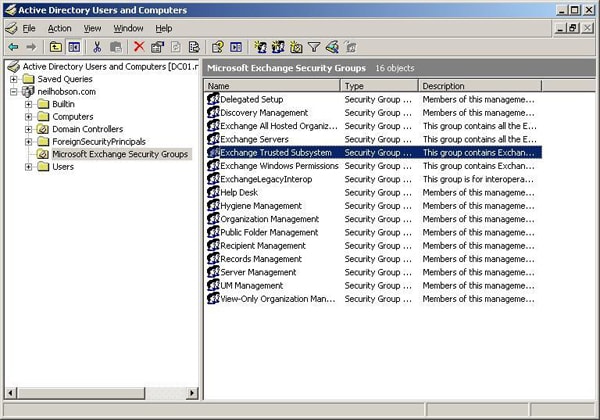This screenshot has width=600, height=420.
Task: Expand the Users folder node
Action: click(28, 167)
